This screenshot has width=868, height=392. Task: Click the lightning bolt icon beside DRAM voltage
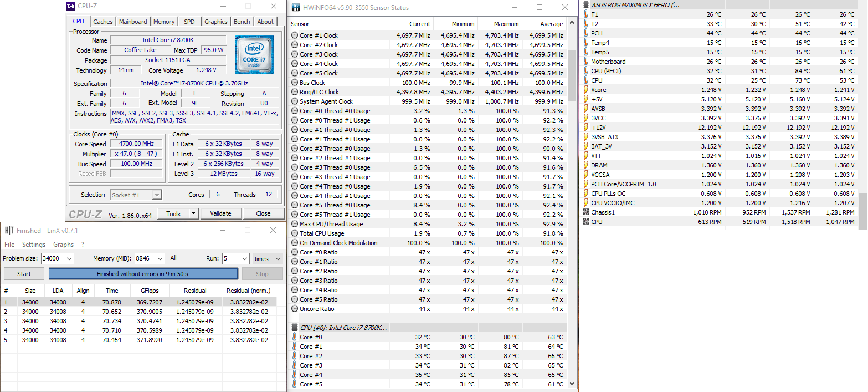coord(586,165)
